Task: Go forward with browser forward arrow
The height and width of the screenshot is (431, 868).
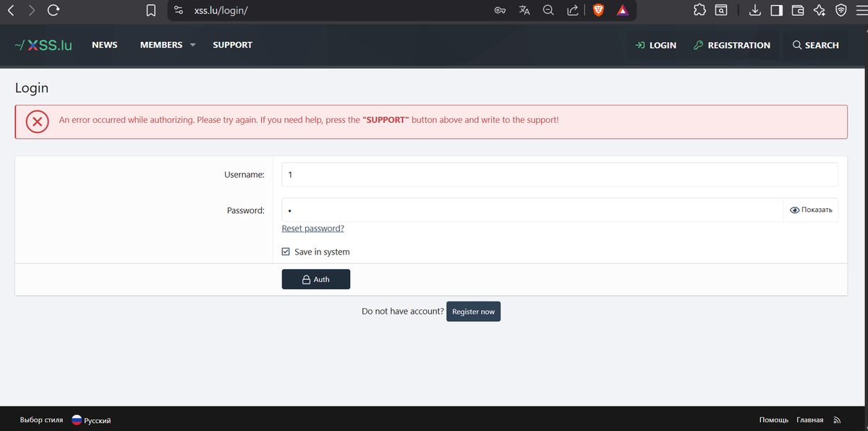Action: (x=32, y=10)
